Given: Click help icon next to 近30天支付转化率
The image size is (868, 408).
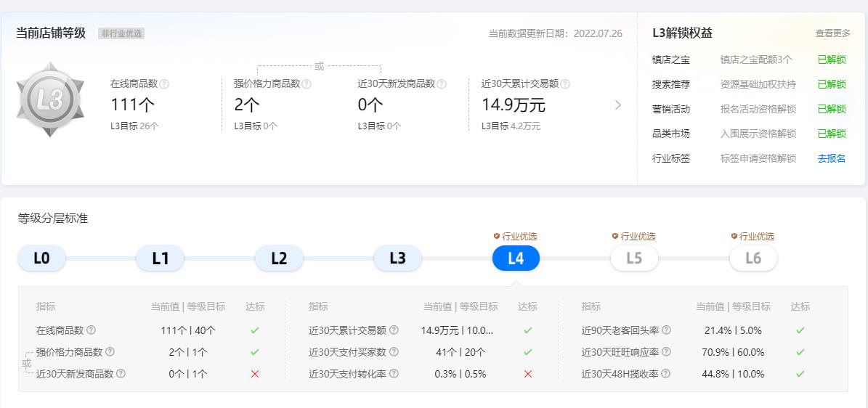Looking at the screenshot, I should click(x=394, y=374).
